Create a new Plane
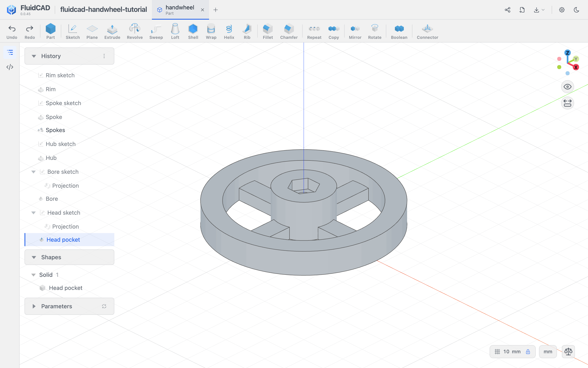 [92, 31]
